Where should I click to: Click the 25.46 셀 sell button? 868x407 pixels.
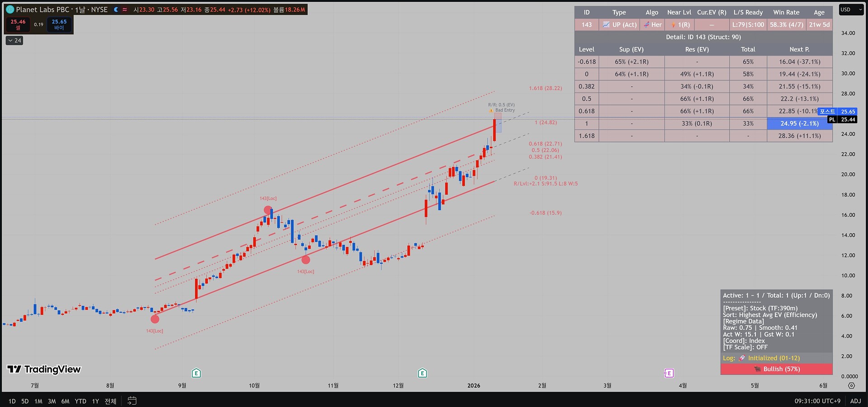(18, 24)
